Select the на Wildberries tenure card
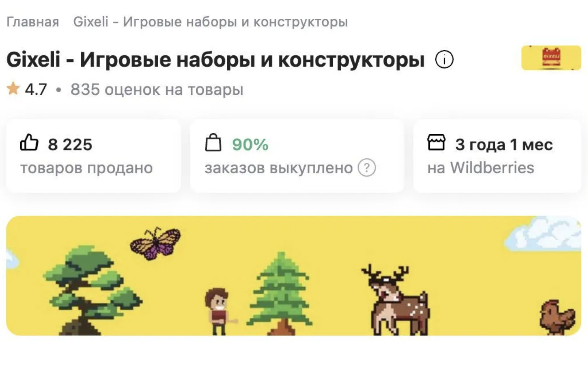The image size is (588, 373). [x=497, y=156]
